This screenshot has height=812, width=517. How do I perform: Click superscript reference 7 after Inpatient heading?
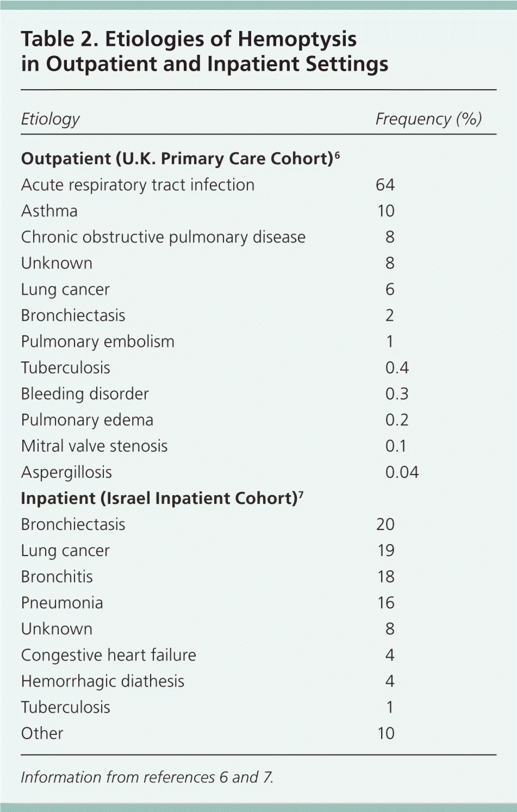pyautogui.click(x=301, y=495)
